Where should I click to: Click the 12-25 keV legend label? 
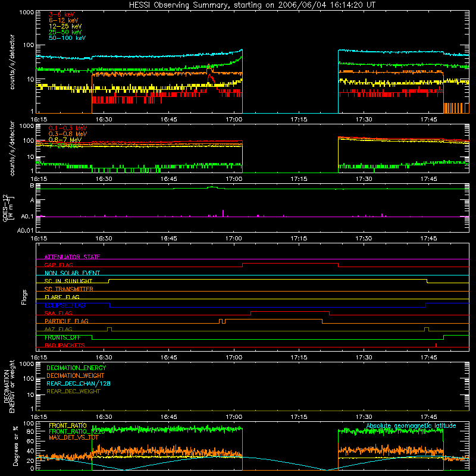(x=65, y=26)
